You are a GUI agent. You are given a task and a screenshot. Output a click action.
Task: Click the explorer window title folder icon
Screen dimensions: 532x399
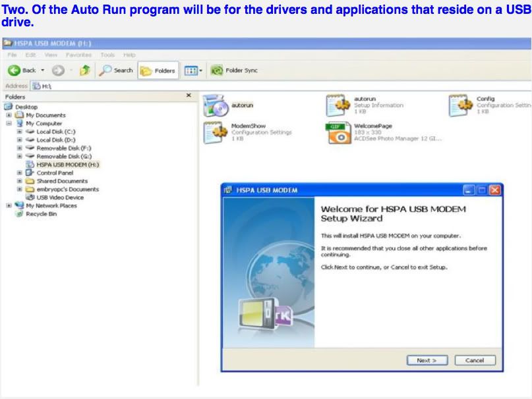(x=8, y=43)
